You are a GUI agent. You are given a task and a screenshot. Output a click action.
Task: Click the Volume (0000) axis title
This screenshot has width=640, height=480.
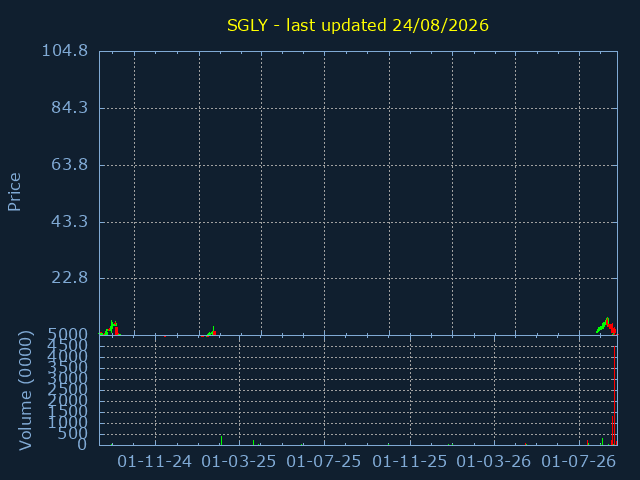[25, 391]
